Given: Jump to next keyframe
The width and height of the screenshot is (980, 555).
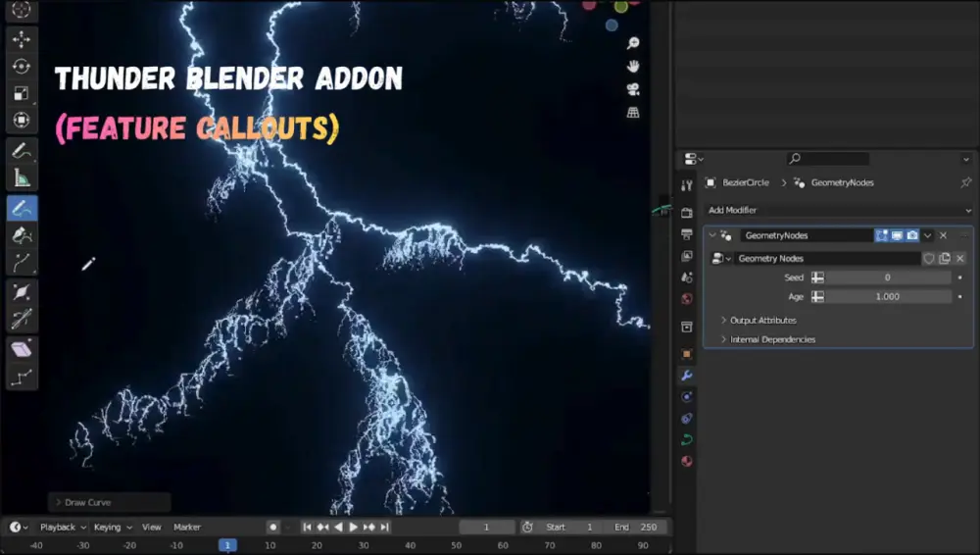Looking at the screenshot, I should 368,527.
